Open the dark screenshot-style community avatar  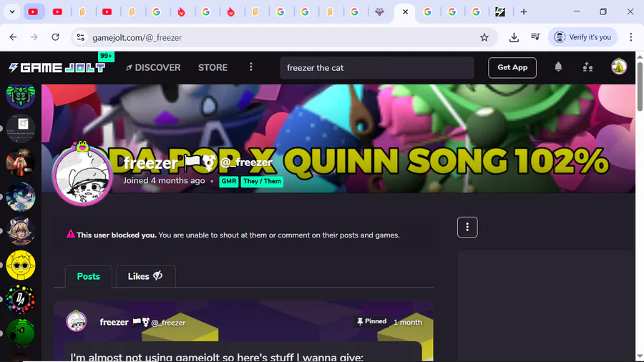21,129
